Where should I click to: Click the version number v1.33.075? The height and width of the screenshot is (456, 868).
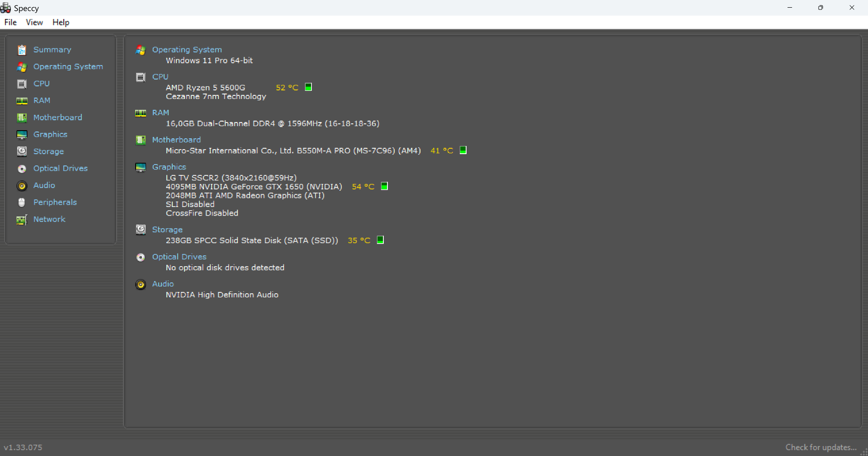(23, 447)
